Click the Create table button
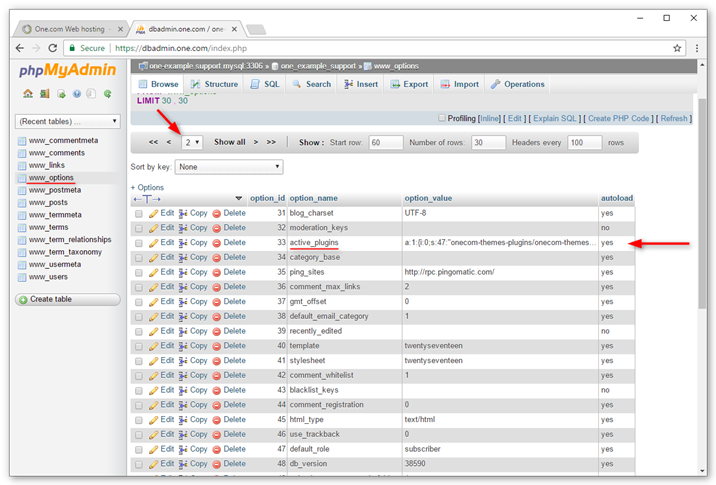Image resolution: width=716 pixels, height=485 pixels. 68,300
